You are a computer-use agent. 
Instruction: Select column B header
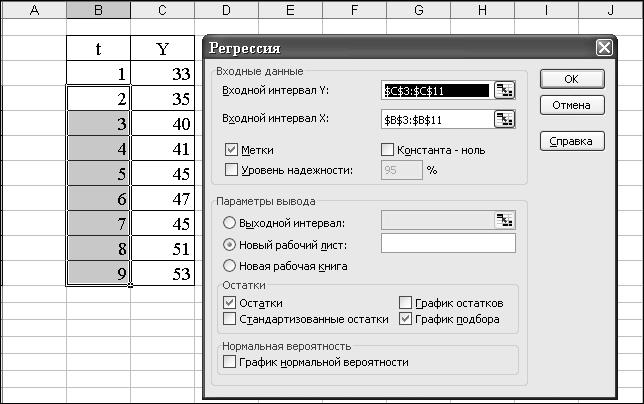pyautogui.click(x=99, y=9)
